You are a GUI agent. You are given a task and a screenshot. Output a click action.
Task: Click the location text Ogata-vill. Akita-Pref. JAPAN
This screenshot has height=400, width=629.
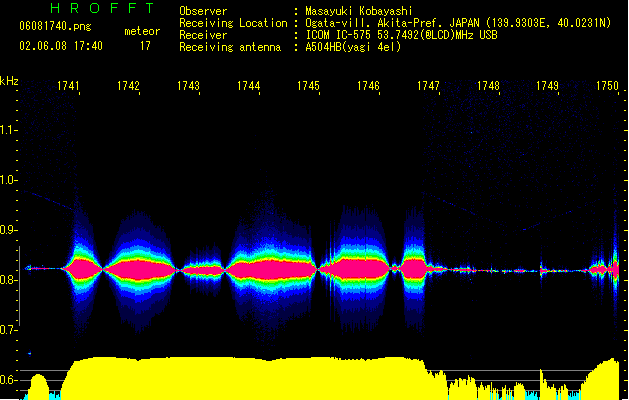392,23
